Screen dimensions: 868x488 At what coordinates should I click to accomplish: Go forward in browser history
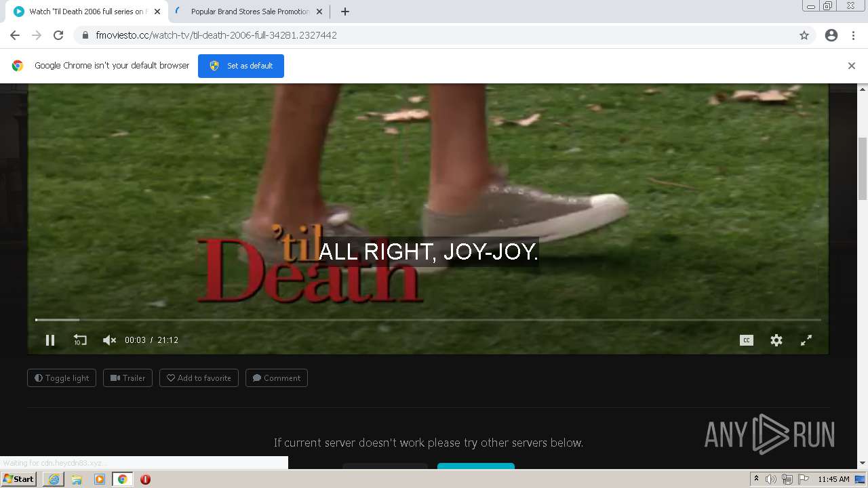coord(37,35)
